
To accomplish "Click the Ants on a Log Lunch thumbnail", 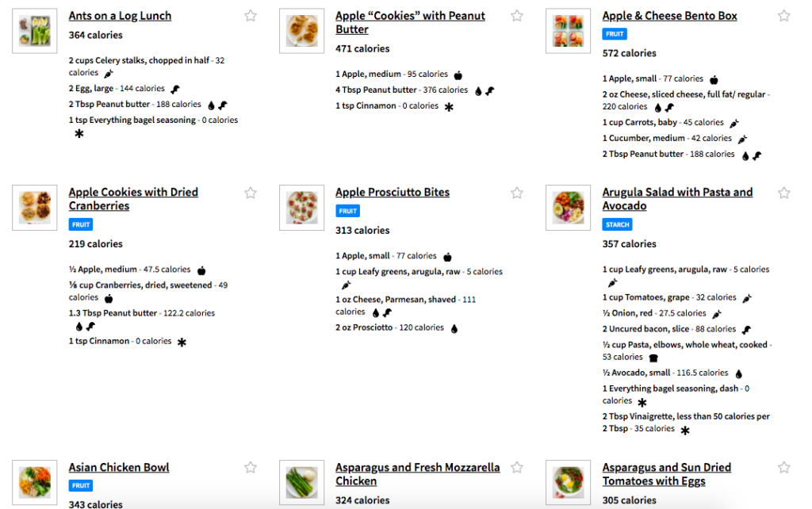I will 35,31.
